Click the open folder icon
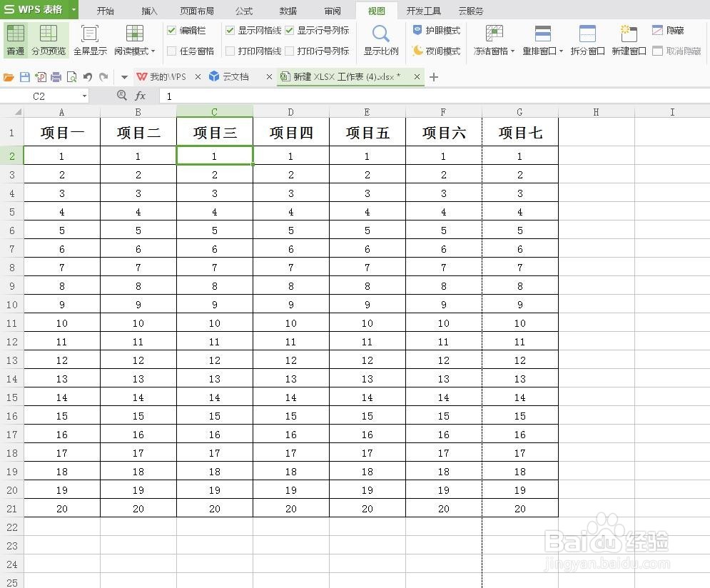This screenshot has height=588, width=710. 9,77
